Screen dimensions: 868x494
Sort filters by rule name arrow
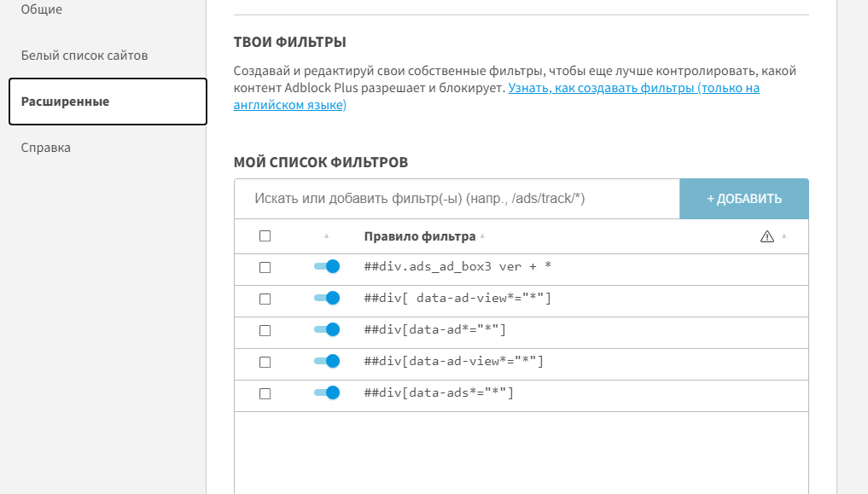point(482,236)
